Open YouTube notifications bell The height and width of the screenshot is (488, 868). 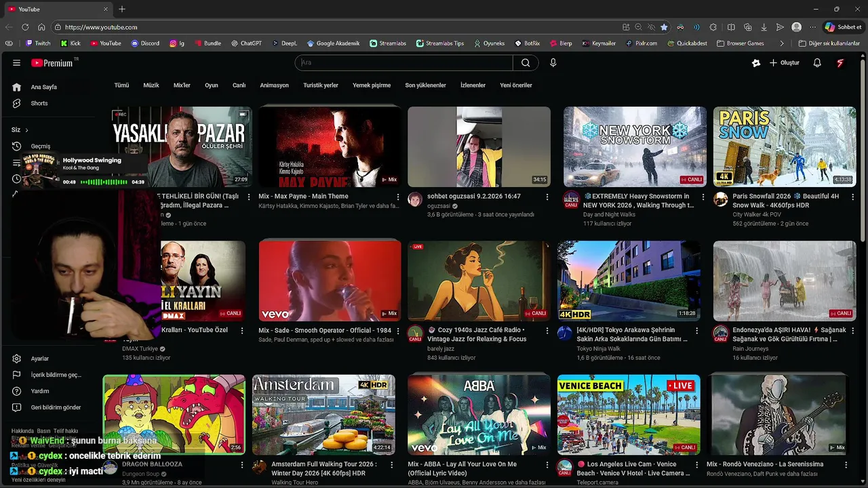(x=817, y=62)
